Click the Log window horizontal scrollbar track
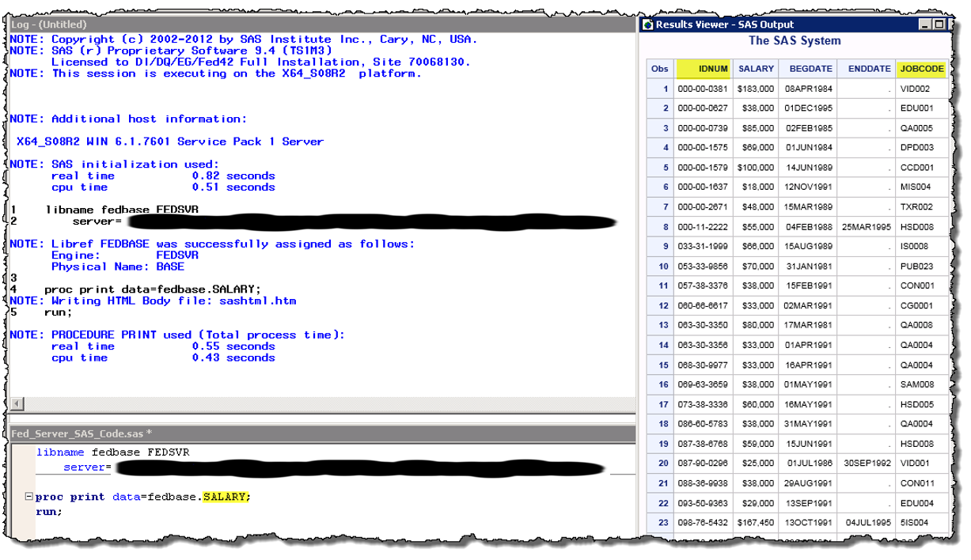This screenshot has width=971, height=560. coord(317,405)
